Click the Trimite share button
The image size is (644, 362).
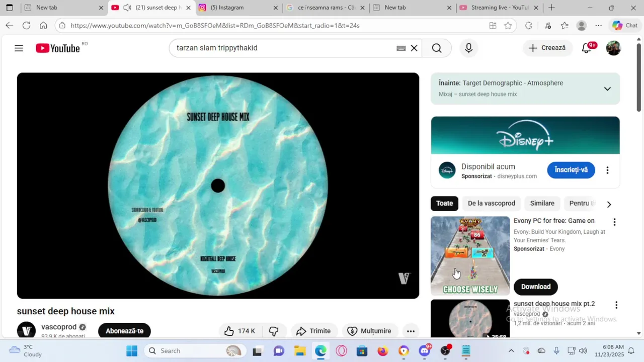pos(313,331)
